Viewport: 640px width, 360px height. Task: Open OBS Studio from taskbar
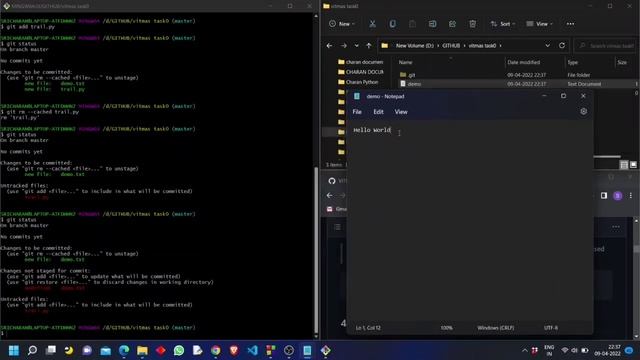(x=289, y=350)
